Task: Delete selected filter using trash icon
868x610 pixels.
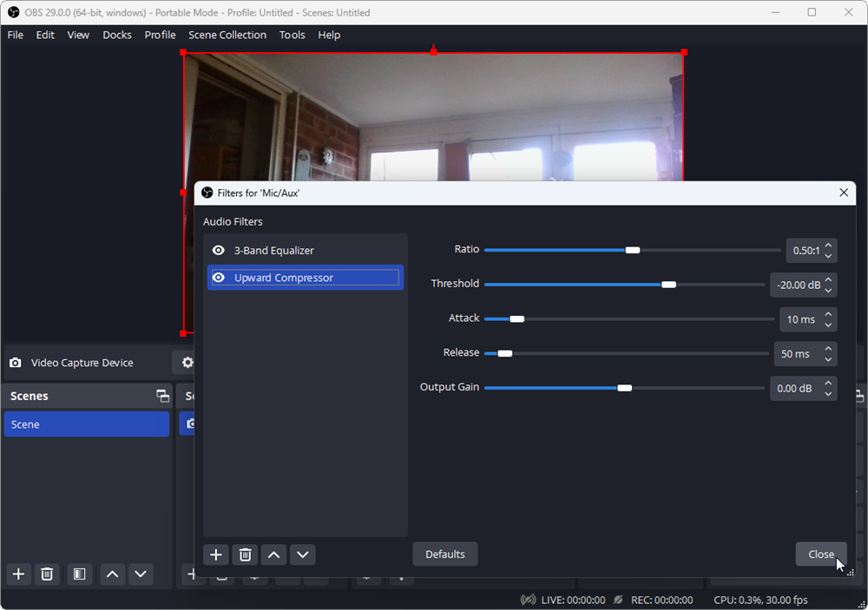Action: 245,554
